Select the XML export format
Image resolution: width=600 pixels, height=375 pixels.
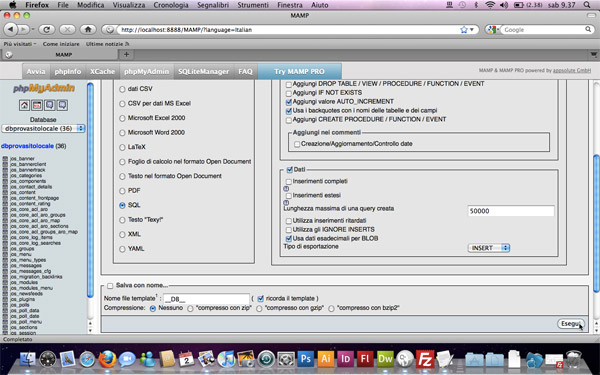(122, 235)
